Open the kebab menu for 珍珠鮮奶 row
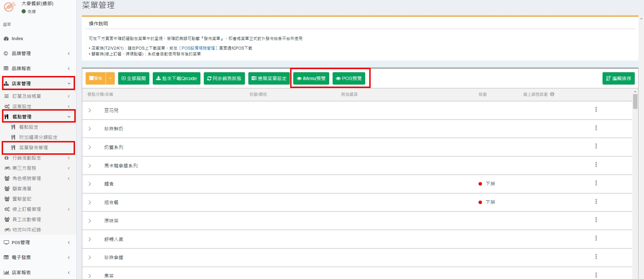 [x=596, y=128]
